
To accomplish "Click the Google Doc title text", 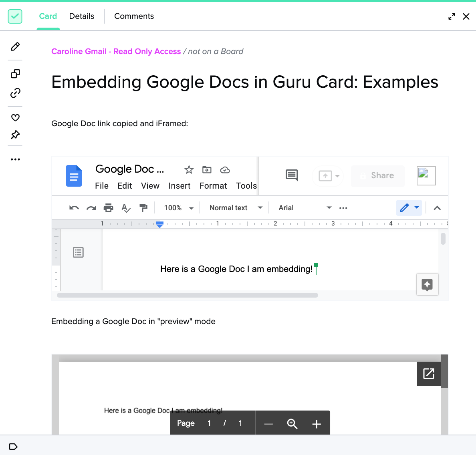I will click(x=130, y=169).
